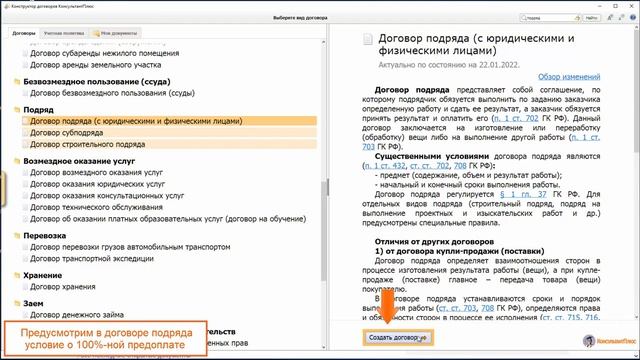Screen dimensions: 640x360
Task: Click the magnifier icon in search field
Action: (524, 18)
